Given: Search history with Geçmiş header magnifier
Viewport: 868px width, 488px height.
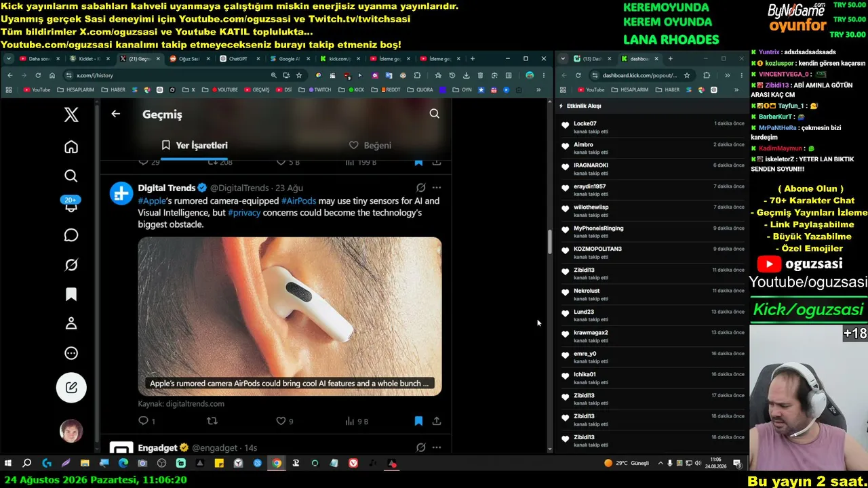Looking at the screenshot, I should pos(435,114).
